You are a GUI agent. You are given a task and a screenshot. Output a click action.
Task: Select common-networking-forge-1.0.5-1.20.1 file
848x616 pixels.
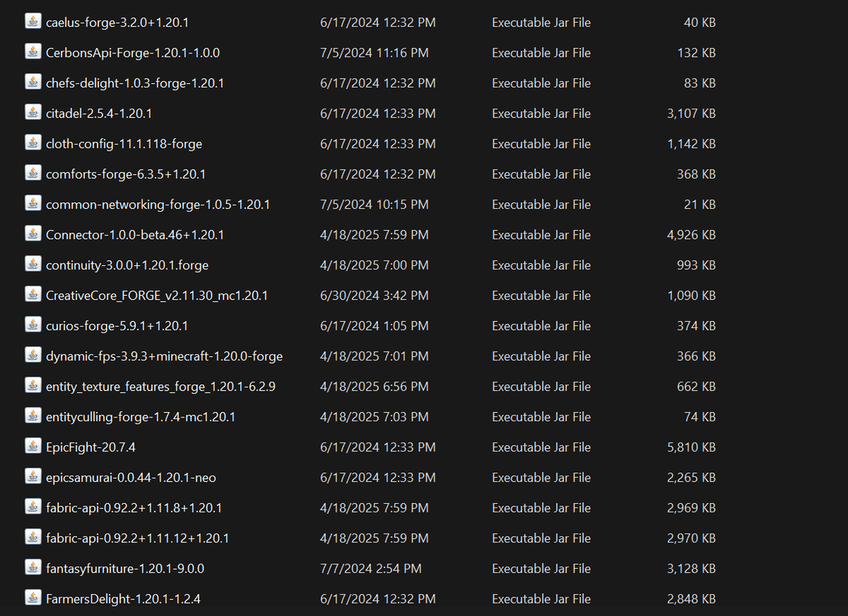[x=158, y=205]
